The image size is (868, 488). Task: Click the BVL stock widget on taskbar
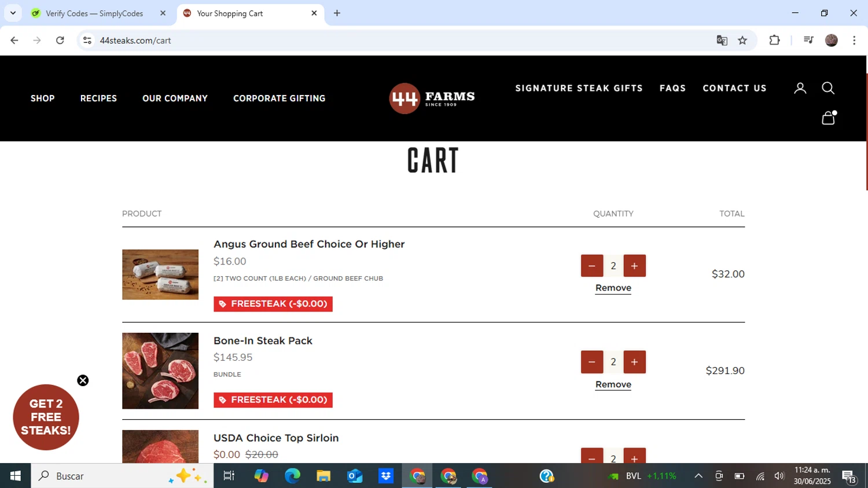(642, 476)
